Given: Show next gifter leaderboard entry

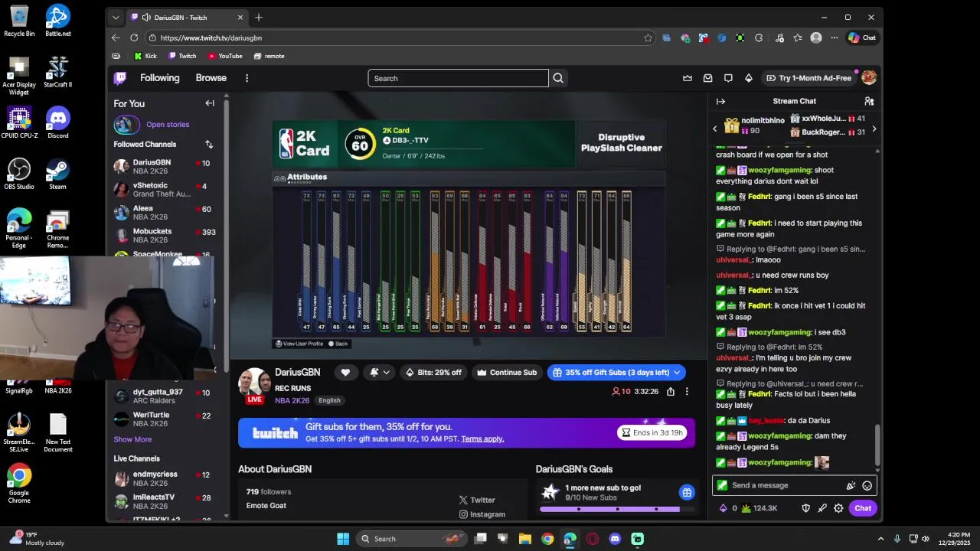Looking at the screenshot, I should (874, 129).
